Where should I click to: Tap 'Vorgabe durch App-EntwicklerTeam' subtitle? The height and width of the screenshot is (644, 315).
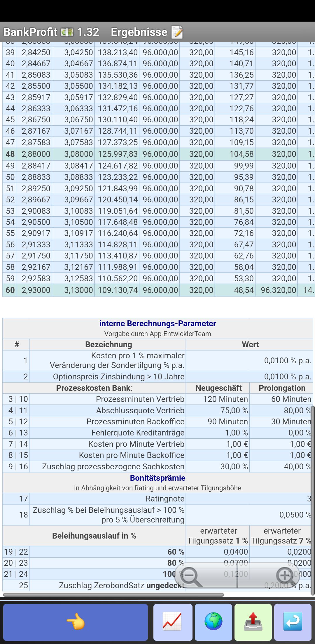tap(157, 334)
